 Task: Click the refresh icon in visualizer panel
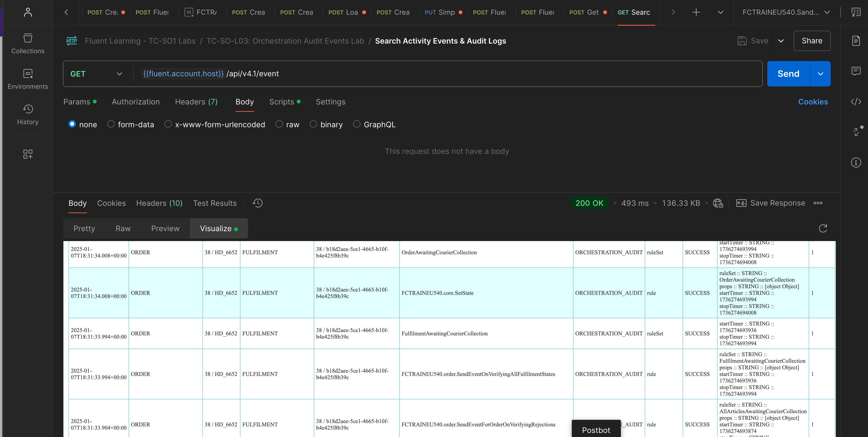pos(823,228)
